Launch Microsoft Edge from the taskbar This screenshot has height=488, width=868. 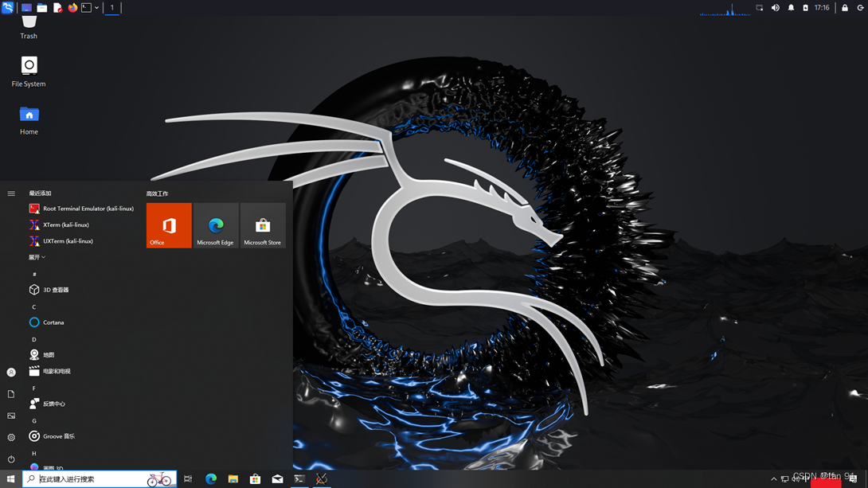click(x=211, y=479)
